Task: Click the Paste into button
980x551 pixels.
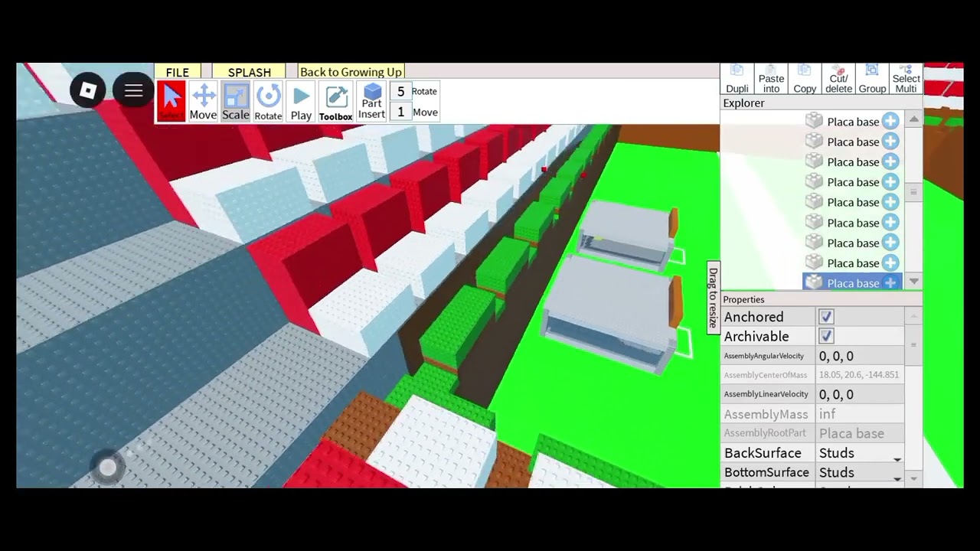Action: 771,80
